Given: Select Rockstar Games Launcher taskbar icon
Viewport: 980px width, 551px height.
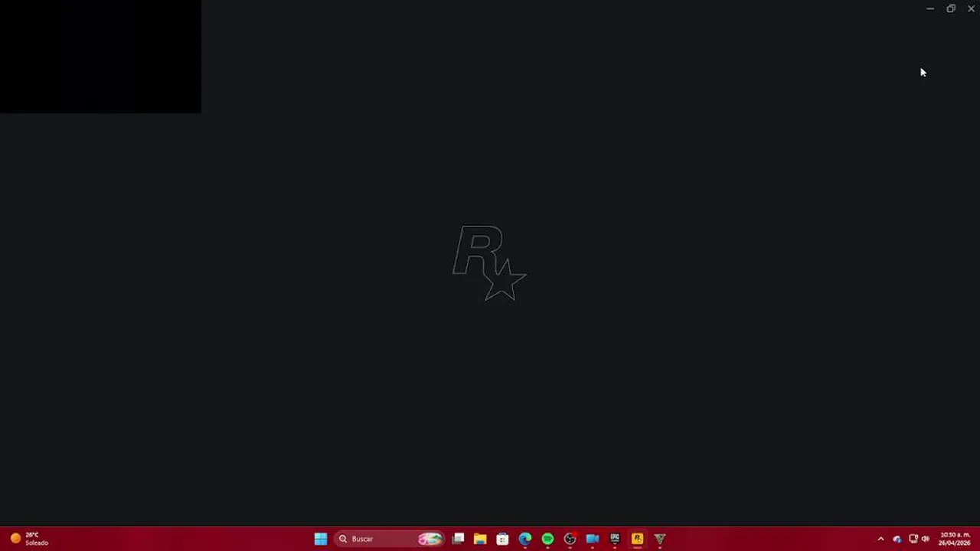Looking at the screenshot, I should (x=637, y=539).
